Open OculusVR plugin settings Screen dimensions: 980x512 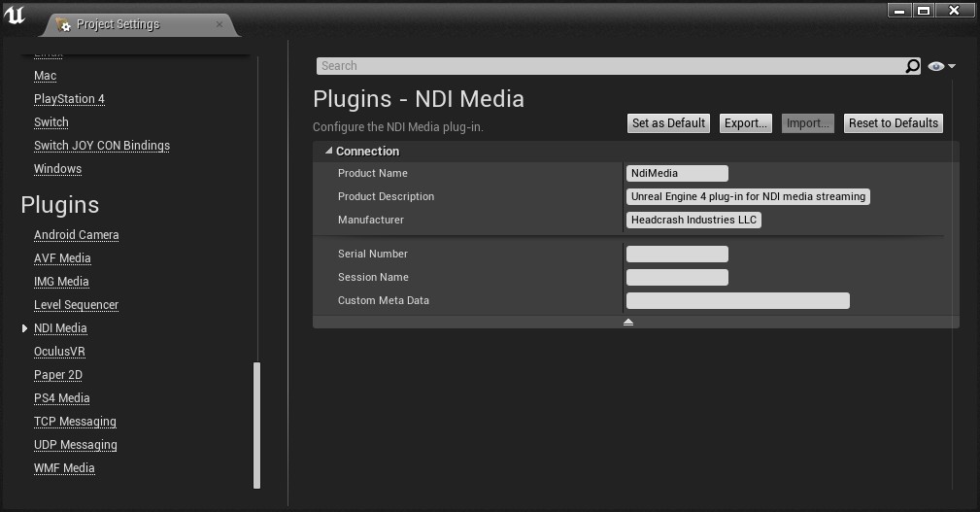(59, 352)
